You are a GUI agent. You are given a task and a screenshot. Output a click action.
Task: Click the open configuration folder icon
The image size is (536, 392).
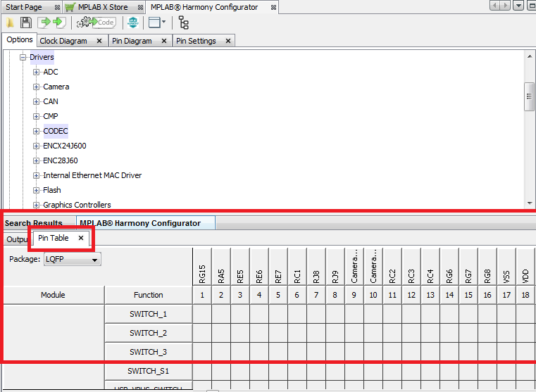click(x=11, y=23)
